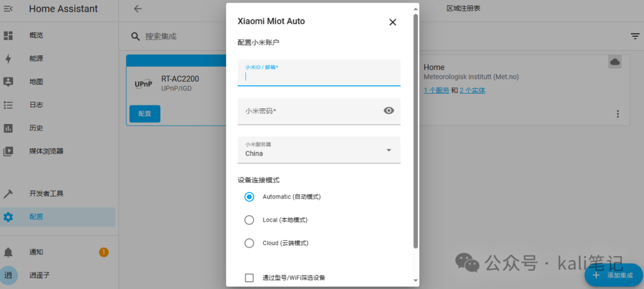The height and width of the screenshot is (289, 644).
Task: Click the Home Assistant title text
Action: coord(63,8)
